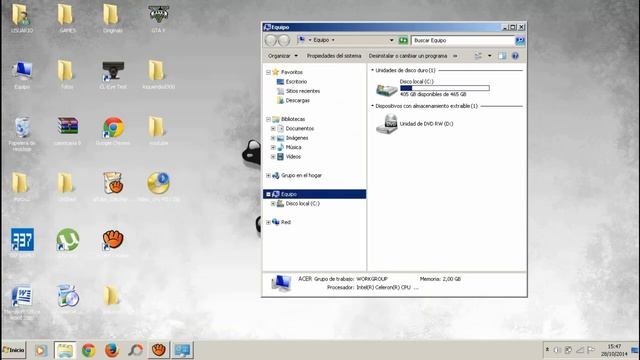Image resolution: width=640 pixels, height=360 pixels.
Task: Open the address bar history dropdown
Action: pos(391,40)
